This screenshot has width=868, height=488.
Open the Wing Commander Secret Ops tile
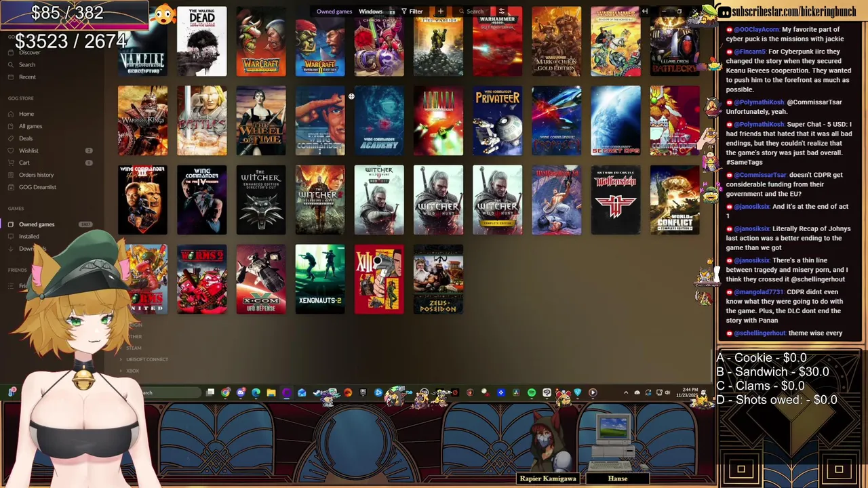616,121
